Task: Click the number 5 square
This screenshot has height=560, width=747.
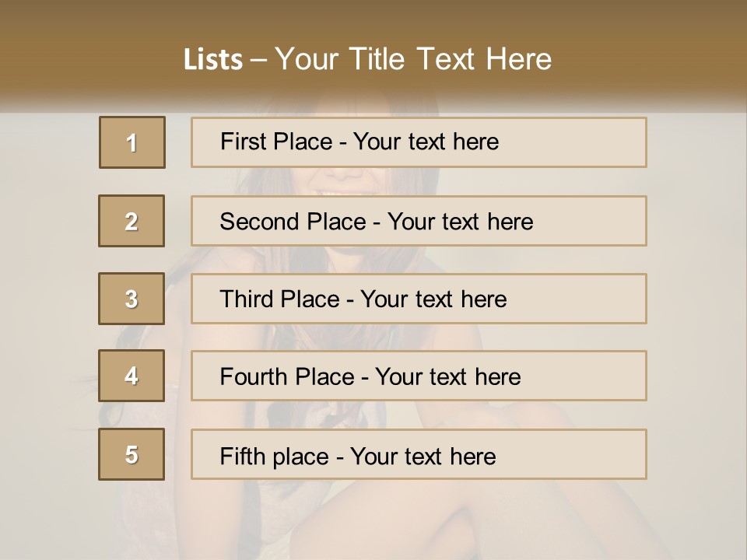Action: click(x=132, y=454)
